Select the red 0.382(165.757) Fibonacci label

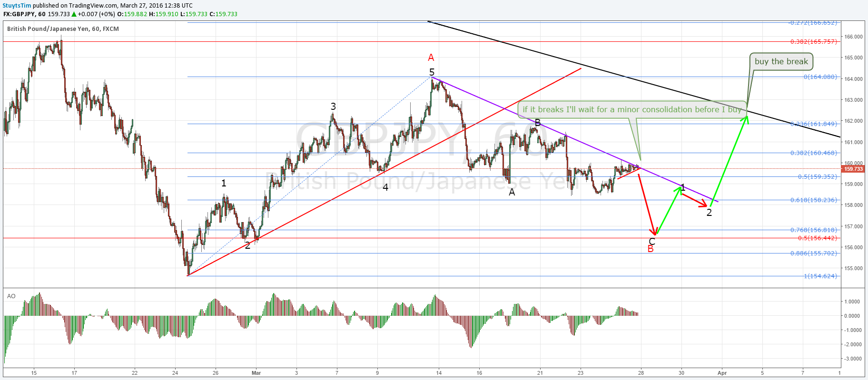click(x=813, y=42)
